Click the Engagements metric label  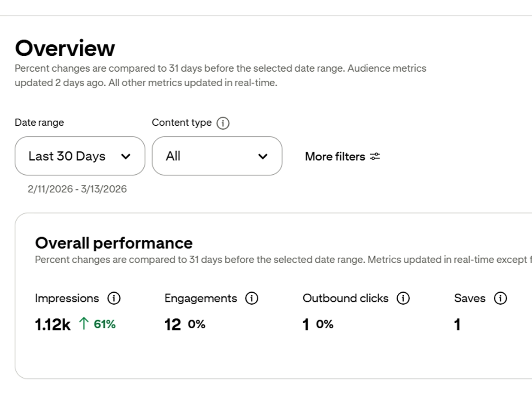pyautogui.click(x=201, y=298)
